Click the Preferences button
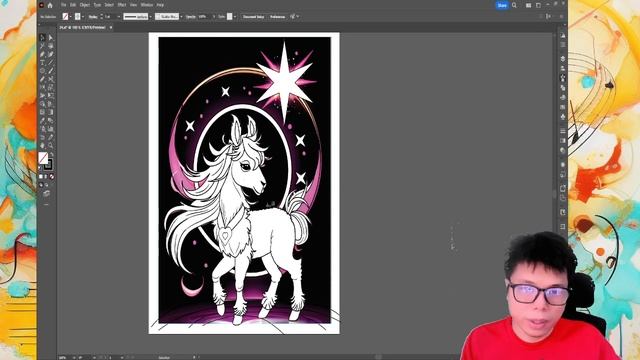 pyautogui.click(x=277, y=17)
